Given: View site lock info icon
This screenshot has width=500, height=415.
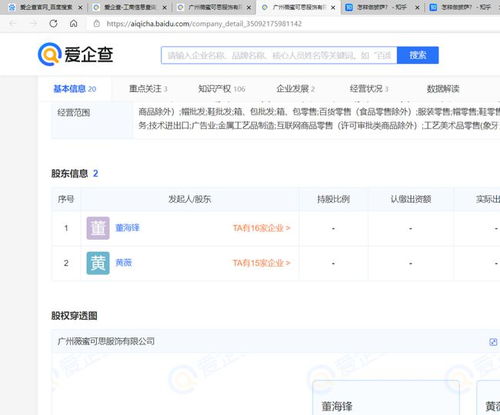Looking at the screenshot, I should pyautogui.click(x=97, y=23).
